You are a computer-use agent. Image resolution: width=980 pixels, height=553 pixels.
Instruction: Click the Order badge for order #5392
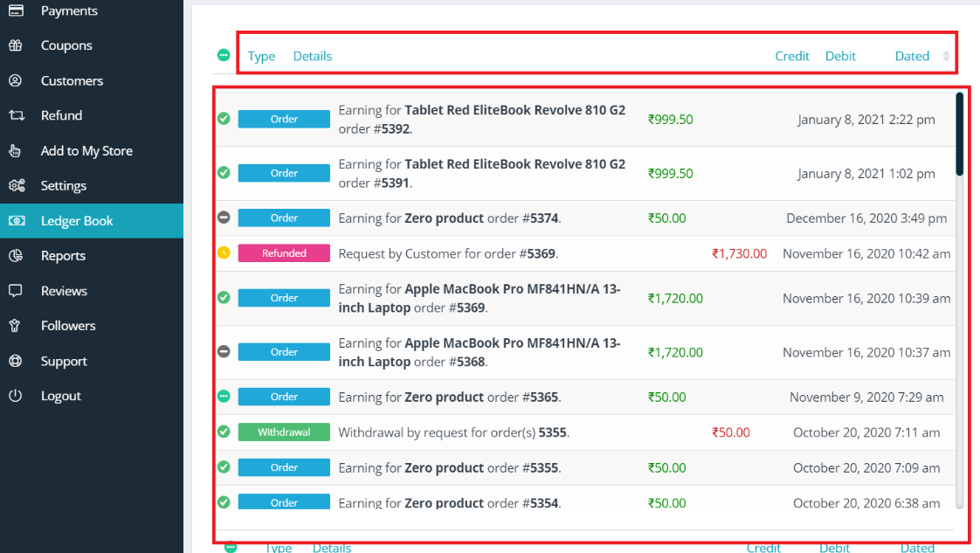[x=284, y=119]
